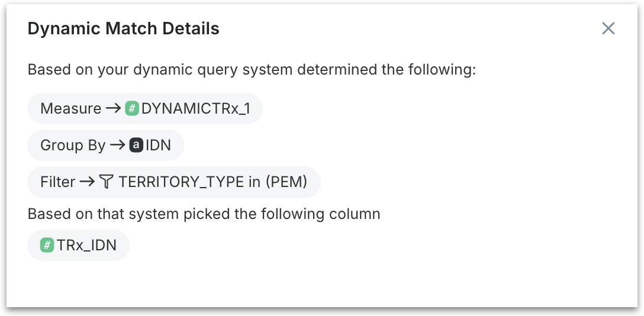This screenshot has width=644, height=316.
Task: Click the arrow after the Group By label
Action: [117, 145]
